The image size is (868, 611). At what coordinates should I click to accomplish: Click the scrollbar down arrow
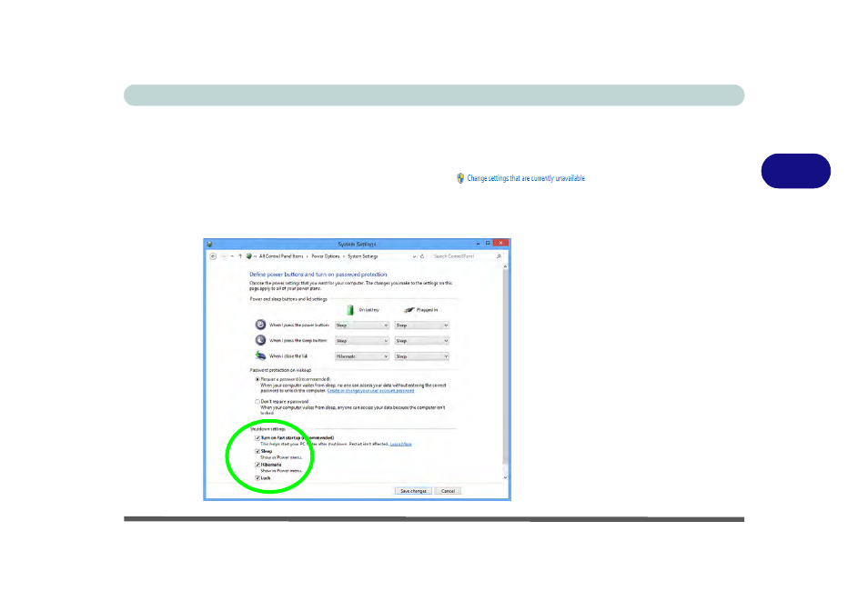click(x=505, y=477)
